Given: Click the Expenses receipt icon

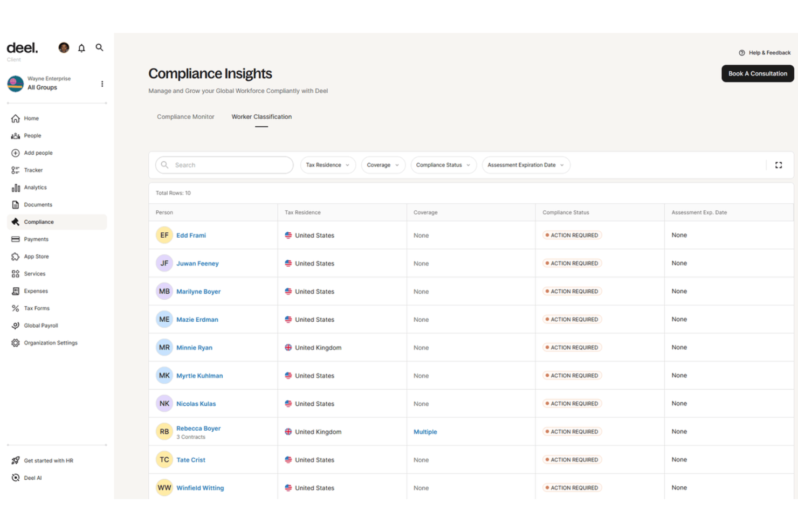Looking at the screenshot, I should pyautogui.click(x=16, y=291).
